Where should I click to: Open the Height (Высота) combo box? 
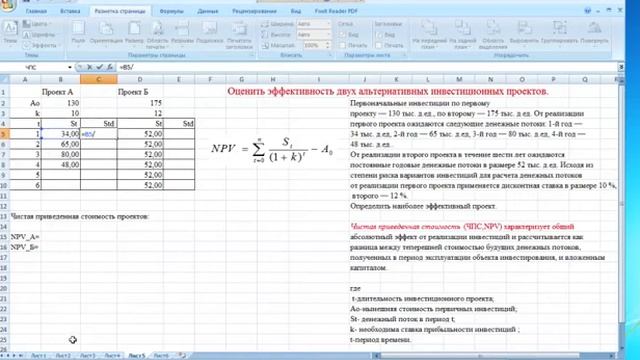pyautogui.click(x=313, y=35)
